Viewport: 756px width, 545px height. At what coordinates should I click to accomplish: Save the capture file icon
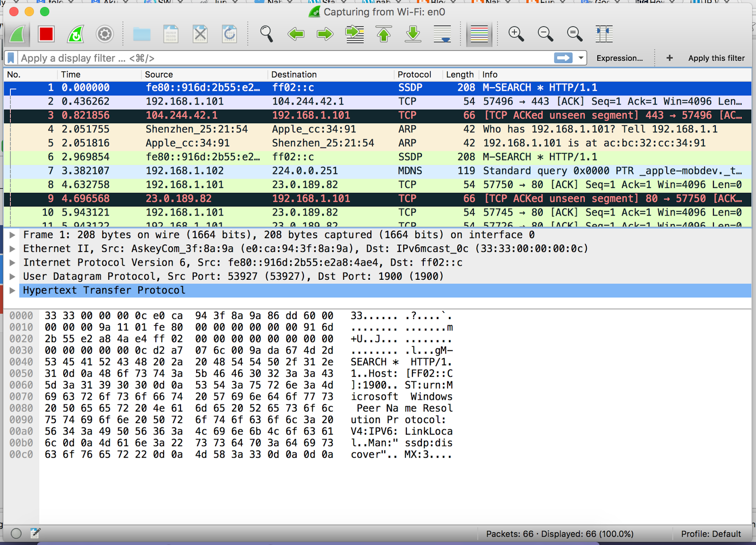coord(171,34)
